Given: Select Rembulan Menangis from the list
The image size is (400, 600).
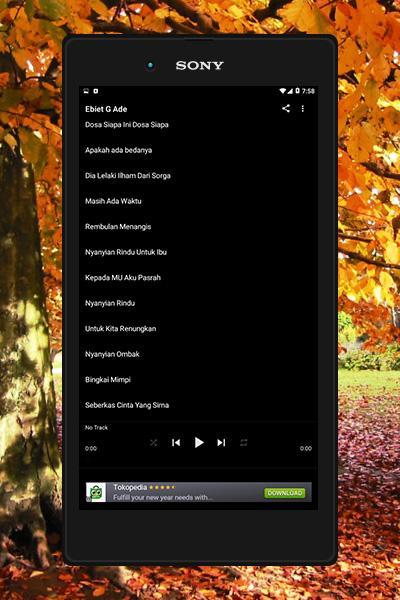Looking at the screenshot, I should [198, 227].
